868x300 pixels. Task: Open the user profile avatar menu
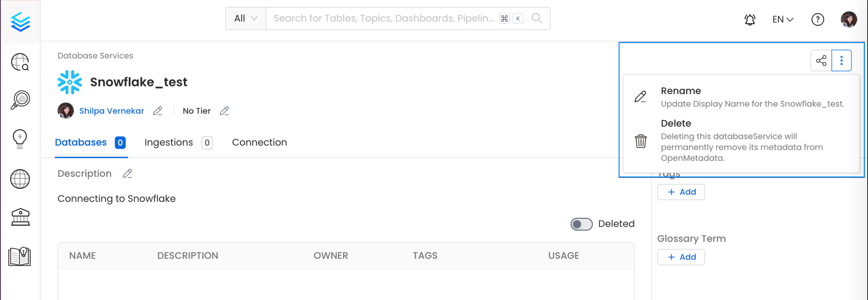(x=849, y=19)
